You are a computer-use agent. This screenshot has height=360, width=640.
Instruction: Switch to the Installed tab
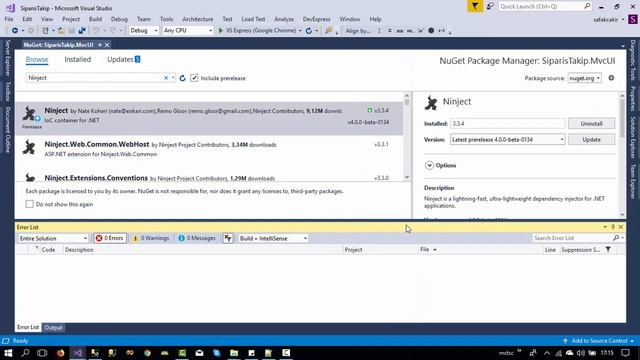coord(78,60)
